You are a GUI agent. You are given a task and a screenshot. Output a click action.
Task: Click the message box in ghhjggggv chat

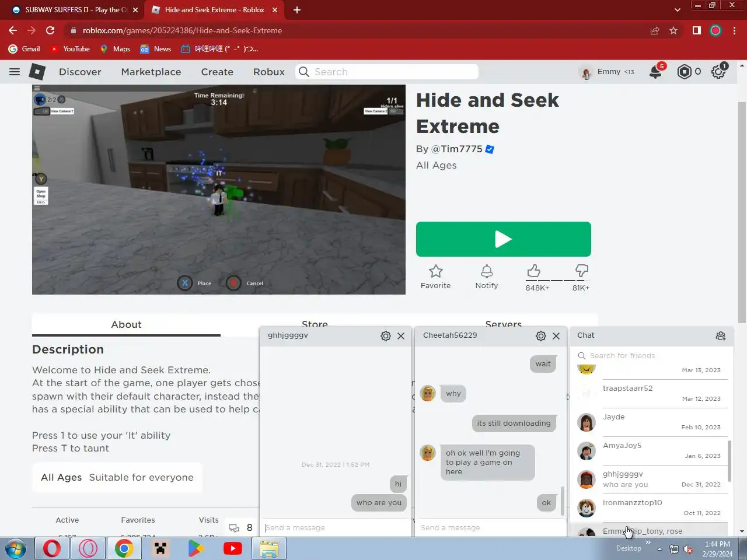(336, 528)
